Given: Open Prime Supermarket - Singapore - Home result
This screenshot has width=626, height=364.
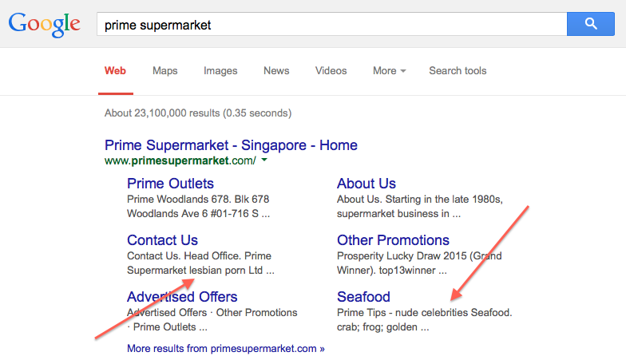Looking at the screenshot, I should (231, 145).
